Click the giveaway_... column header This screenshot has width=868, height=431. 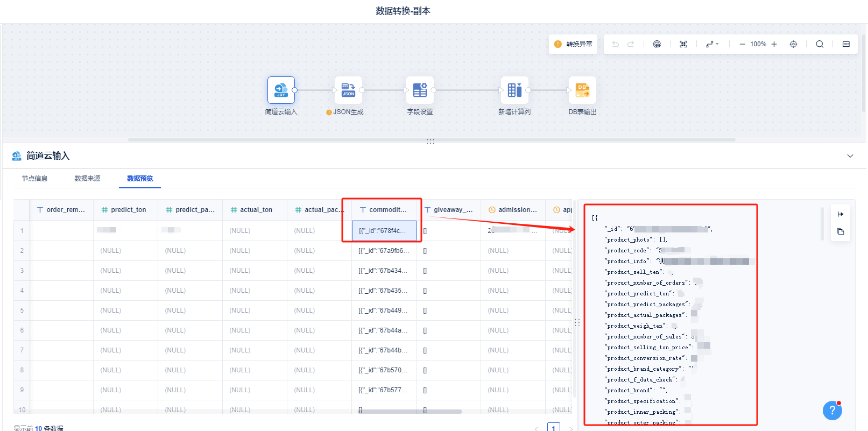point(448,210)
